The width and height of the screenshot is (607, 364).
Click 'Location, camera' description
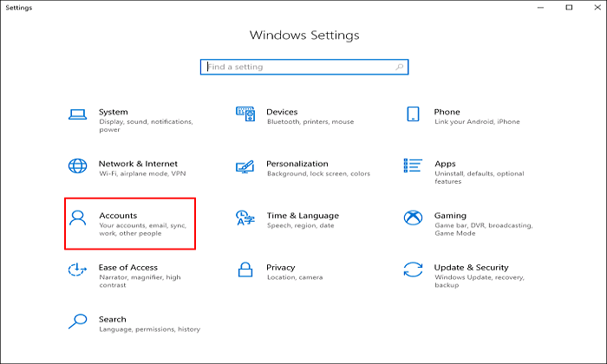(295, 277)
